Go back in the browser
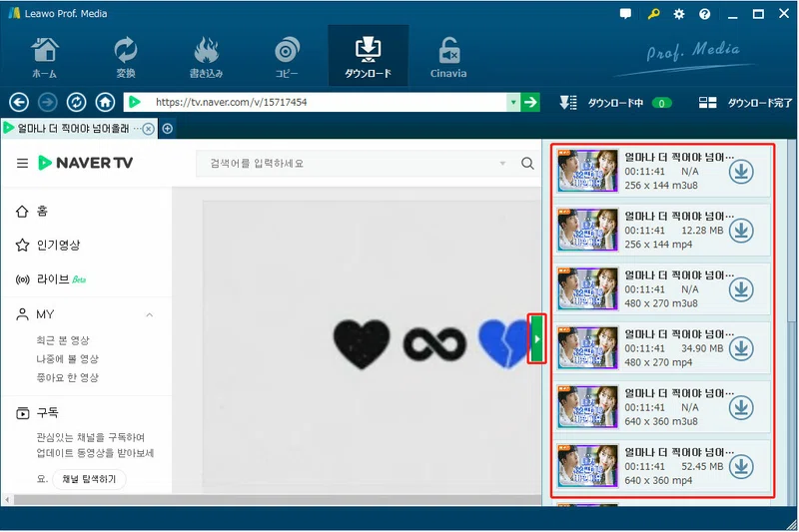The width and height of the screenshot is (799, 532). (x=19, y=103)
